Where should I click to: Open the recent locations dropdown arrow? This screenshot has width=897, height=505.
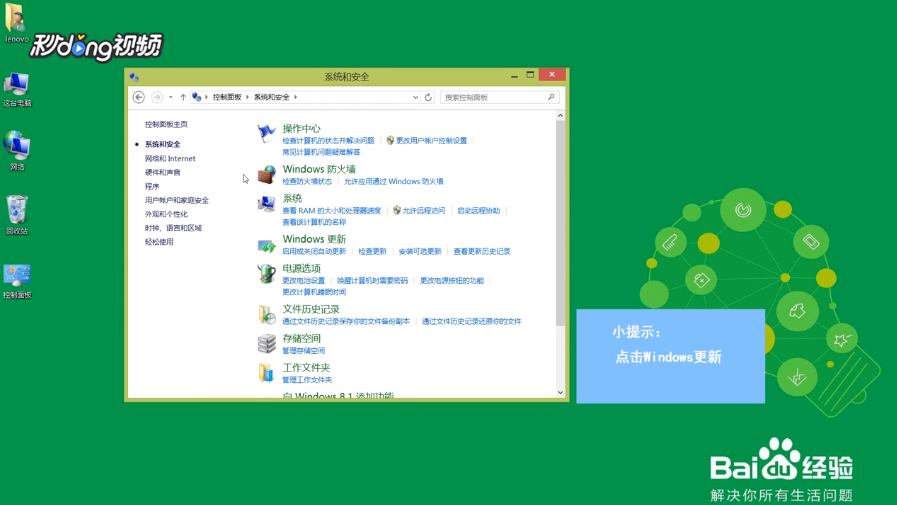170,97
